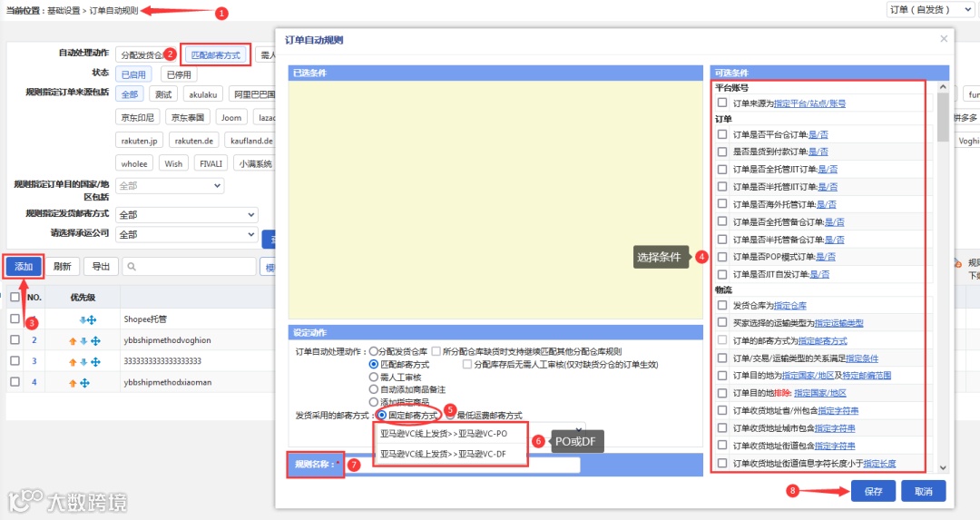Click the 刷新 button
This screenshot has width=980, height=520.
62,267
